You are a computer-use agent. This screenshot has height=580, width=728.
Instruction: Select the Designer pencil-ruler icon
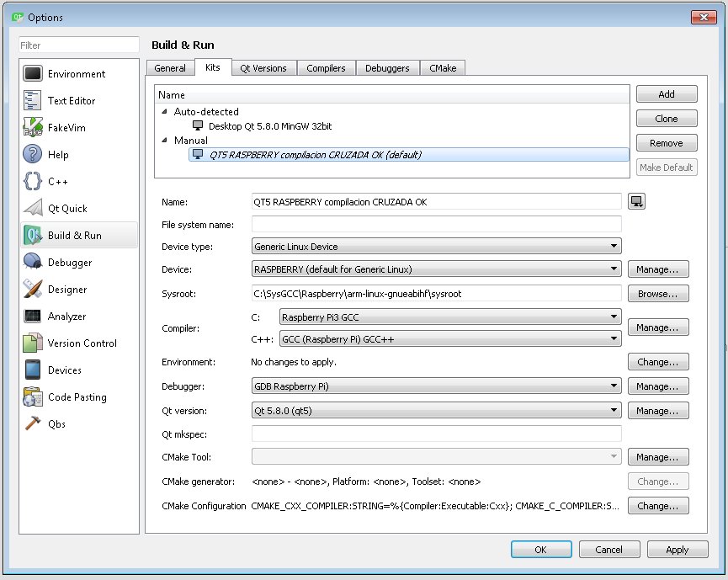[x=33, y=289]
